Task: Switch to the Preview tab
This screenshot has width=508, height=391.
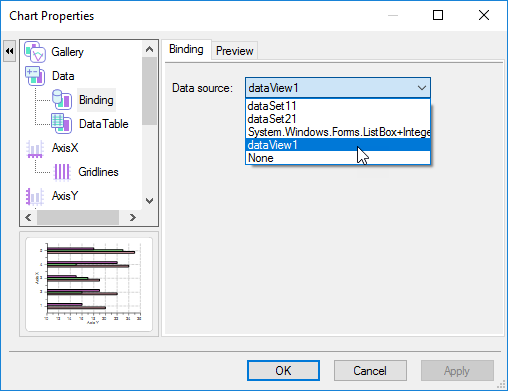Action: pos(235,51)
